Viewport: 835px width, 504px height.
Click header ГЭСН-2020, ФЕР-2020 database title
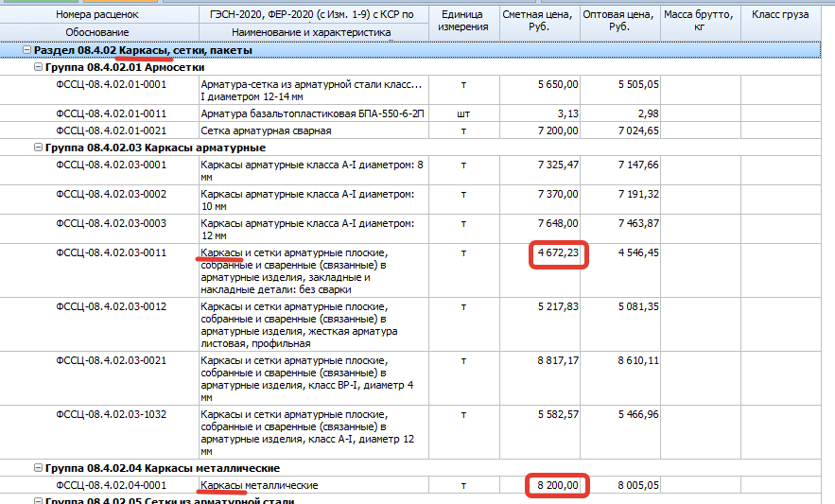311,14
